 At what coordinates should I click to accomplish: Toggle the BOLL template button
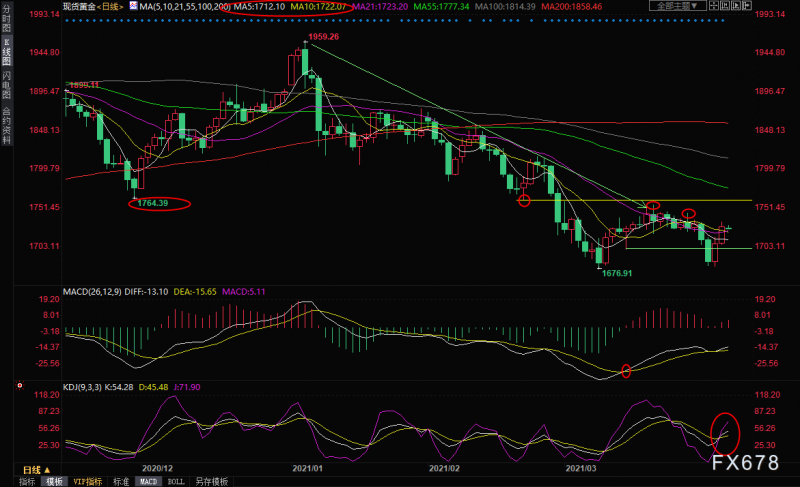click(x=176, y=481)
